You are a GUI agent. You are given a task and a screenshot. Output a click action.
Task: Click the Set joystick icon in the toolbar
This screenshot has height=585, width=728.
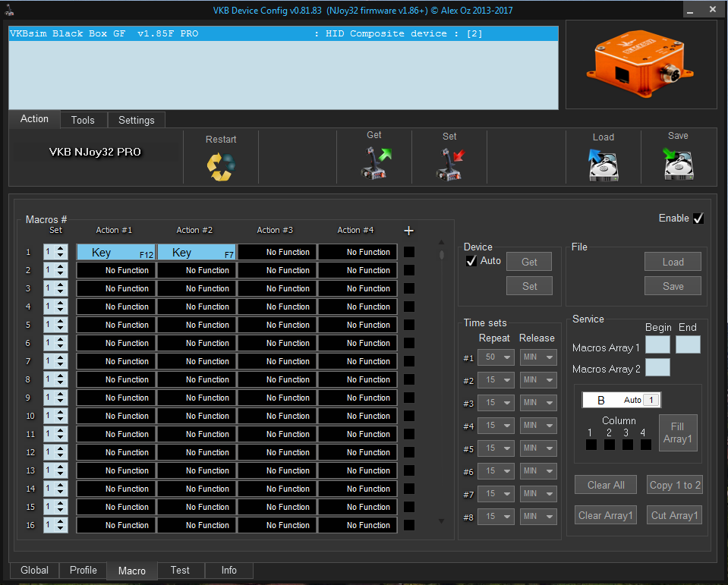[x=450, y=164]
